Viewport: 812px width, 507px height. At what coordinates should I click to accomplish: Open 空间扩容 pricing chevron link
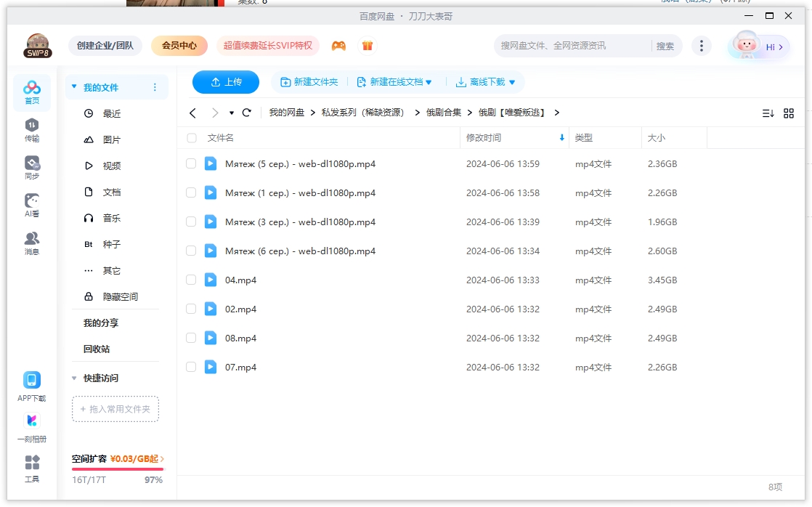[x=162, y=459]
